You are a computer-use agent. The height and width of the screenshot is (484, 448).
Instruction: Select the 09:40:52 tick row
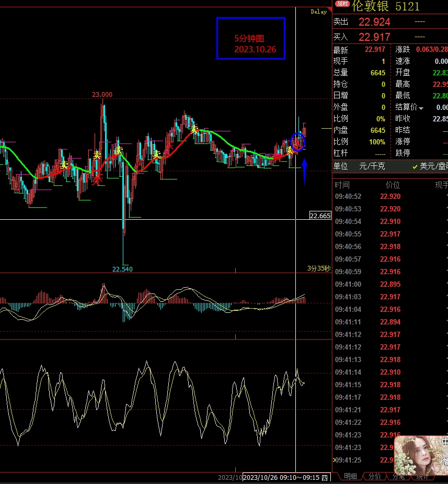click(390, 196)
